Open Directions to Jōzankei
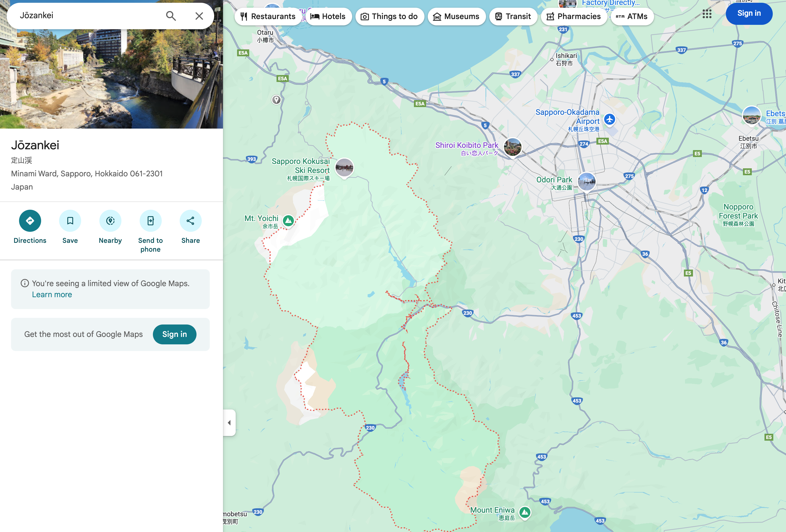 point(30,221)
